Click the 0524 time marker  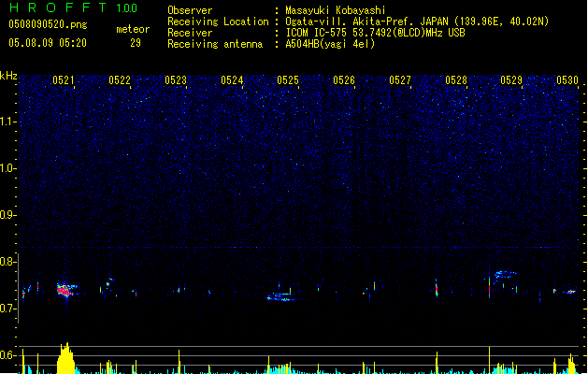(232, 80)
